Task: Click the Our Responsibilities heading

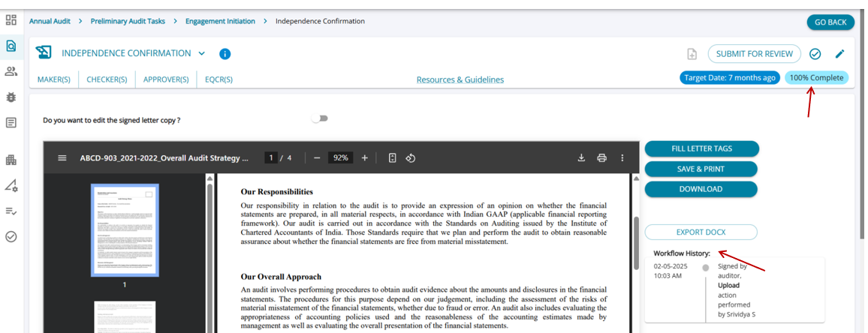Action: coord(277,192)
